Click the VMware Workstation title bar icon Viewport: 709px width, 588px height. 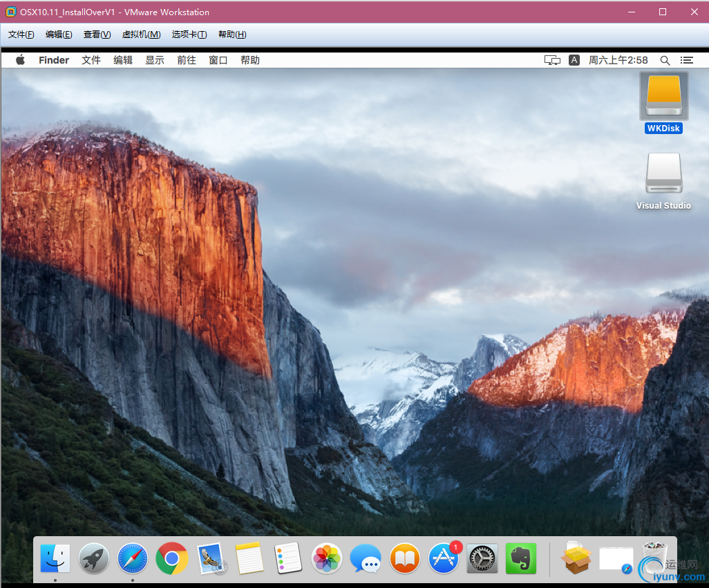click(x=10, y=12)
